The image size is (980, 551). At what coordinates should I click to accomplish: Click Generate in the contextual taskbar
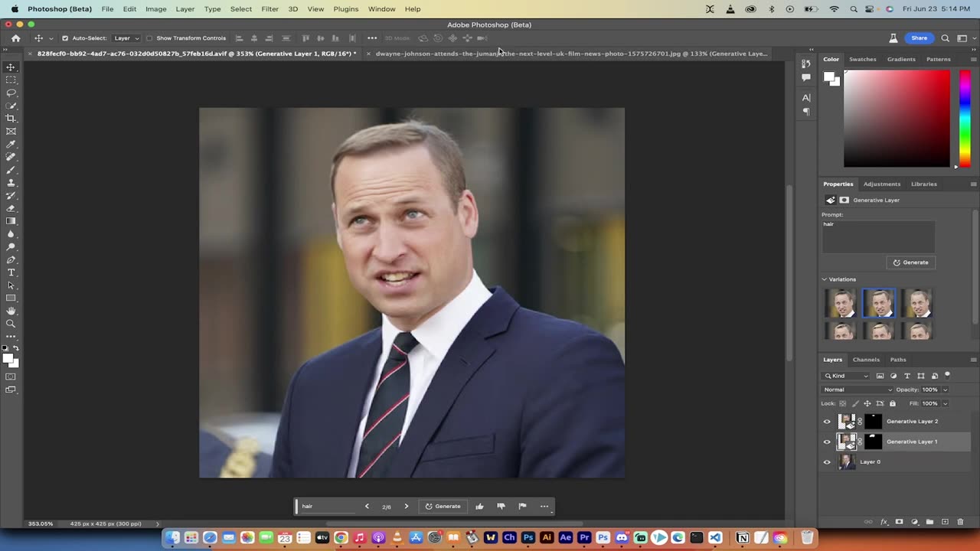pyautogui.click(x=443, y=506)
